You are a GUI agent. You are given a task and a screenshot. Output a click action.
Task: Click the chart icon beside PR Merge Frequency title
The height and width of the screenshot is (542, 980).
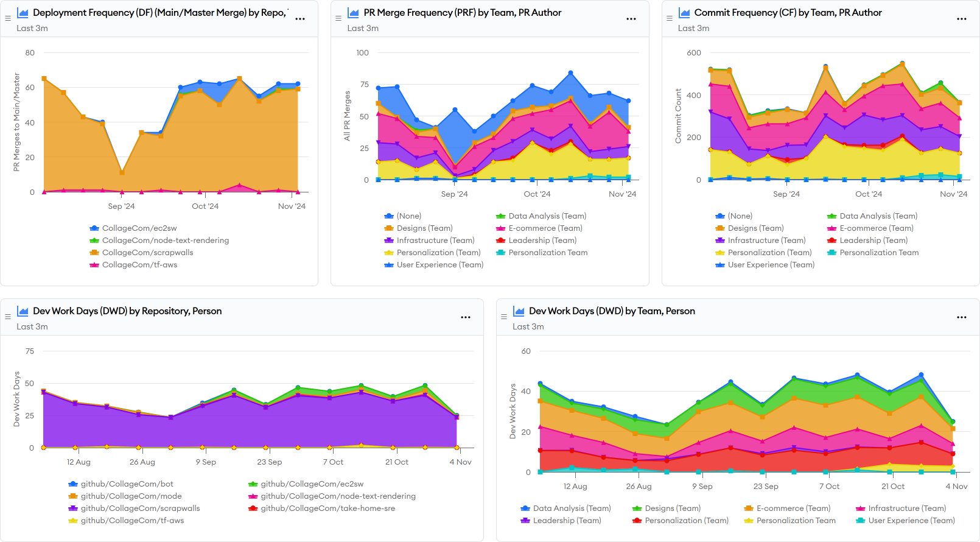pyautogui.click(x=354, y=13)
